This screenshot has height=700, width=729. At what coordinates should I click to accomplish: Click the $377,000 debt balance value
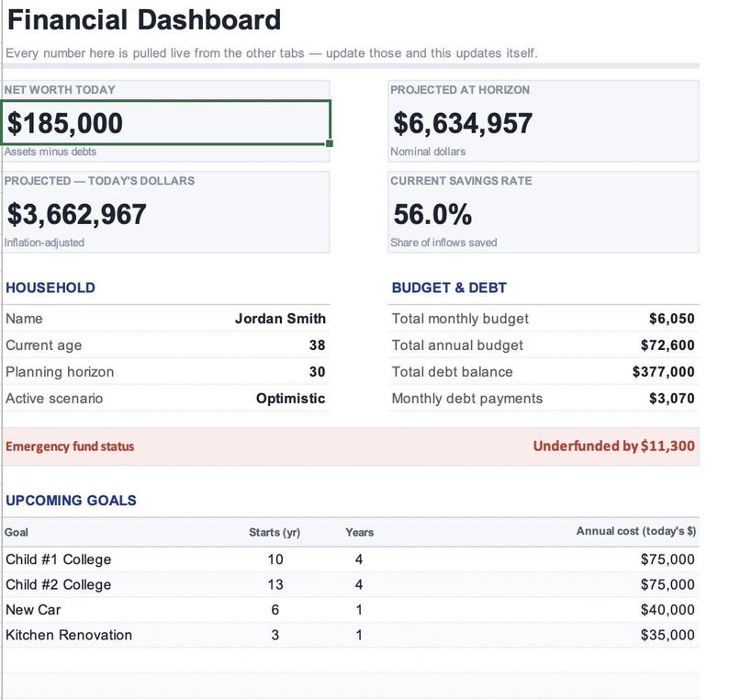coord(664,372)
